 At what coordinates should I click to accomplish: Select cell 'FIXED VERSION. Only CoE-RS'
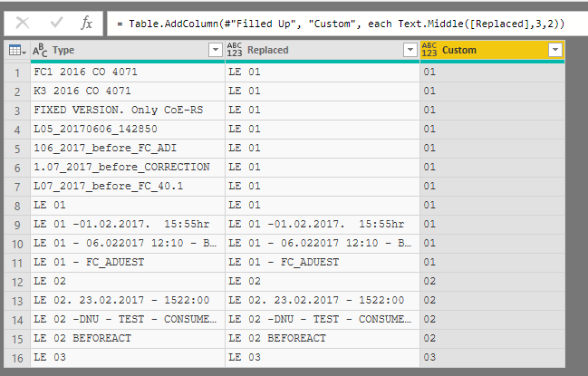(x=128, y=111)
